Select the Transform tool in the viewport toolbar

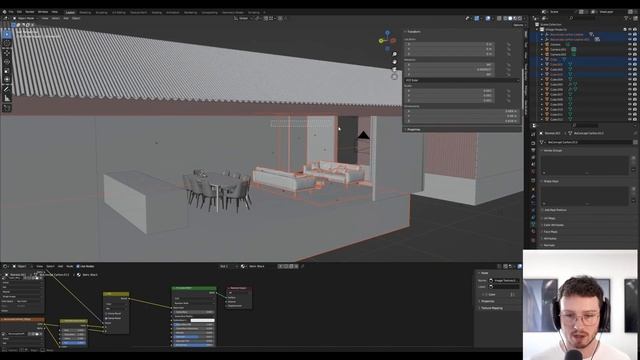coord(7,80)
